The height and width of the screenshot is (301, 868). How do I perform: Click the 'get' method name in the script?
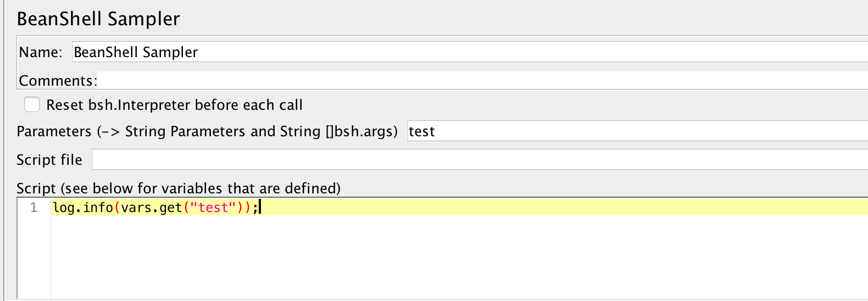pyautogui.click(x=170, y=208)
